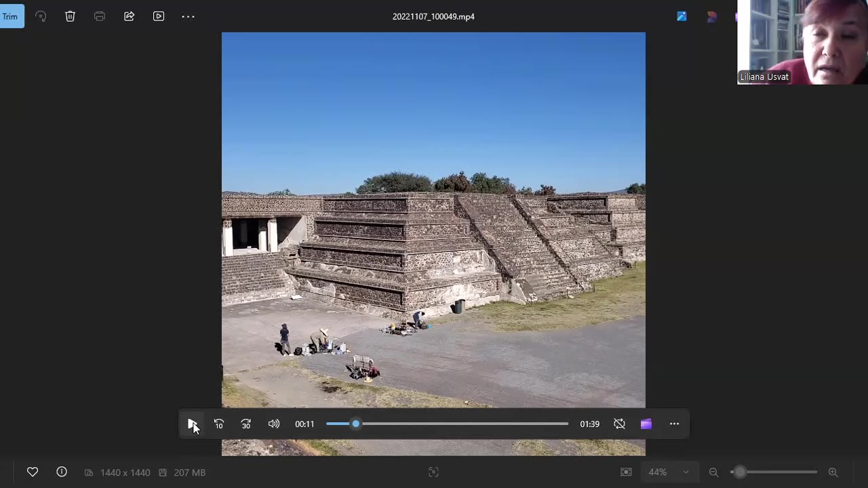
Task: Enter full screen with the center bottom icon
Action: [433, 472]
